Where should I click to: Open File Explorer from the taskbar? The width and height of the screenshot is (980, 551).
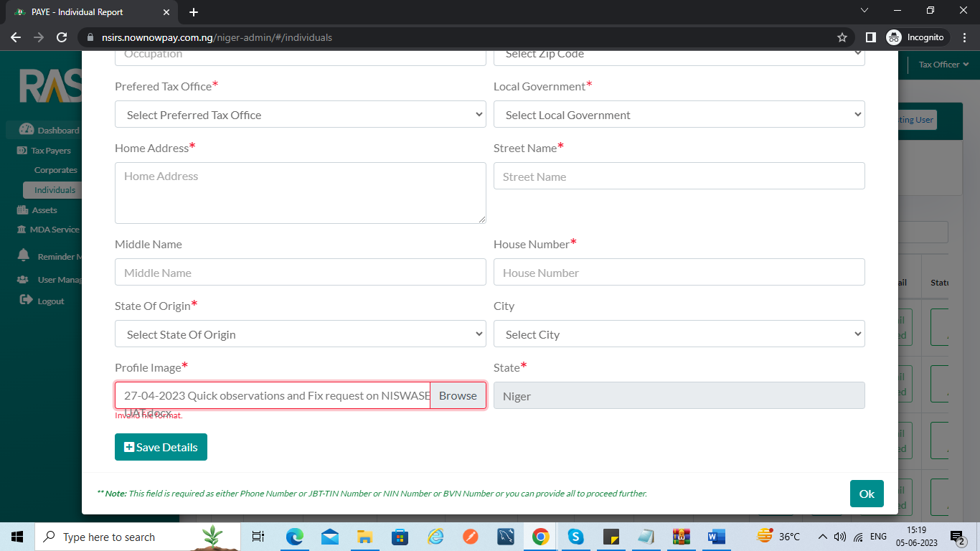tap(365, 537)
